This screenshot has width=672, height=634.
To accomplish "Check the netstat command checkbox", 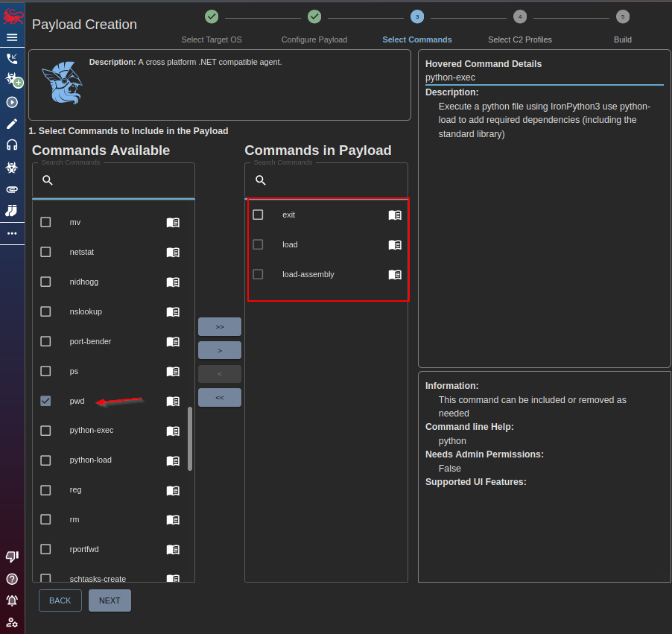I will (45, 252).
